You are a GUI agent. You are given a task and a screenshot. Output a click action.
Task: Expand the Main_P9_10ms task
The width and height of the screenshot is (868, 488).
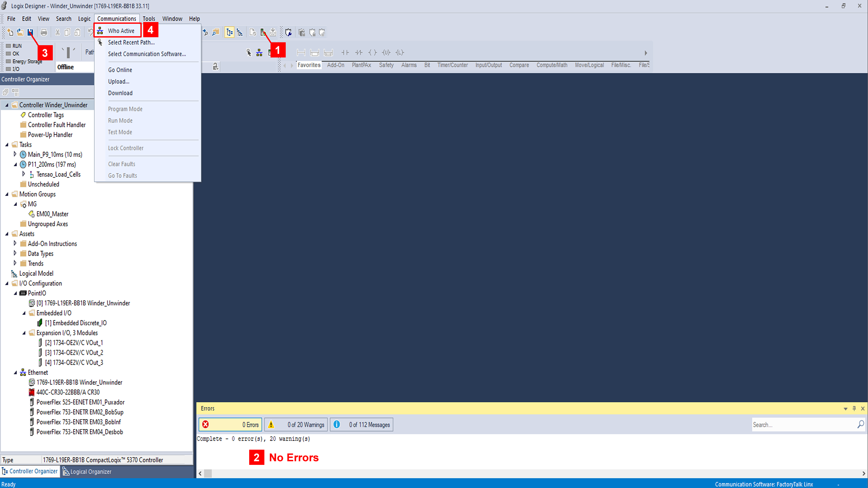coord(15,154)
